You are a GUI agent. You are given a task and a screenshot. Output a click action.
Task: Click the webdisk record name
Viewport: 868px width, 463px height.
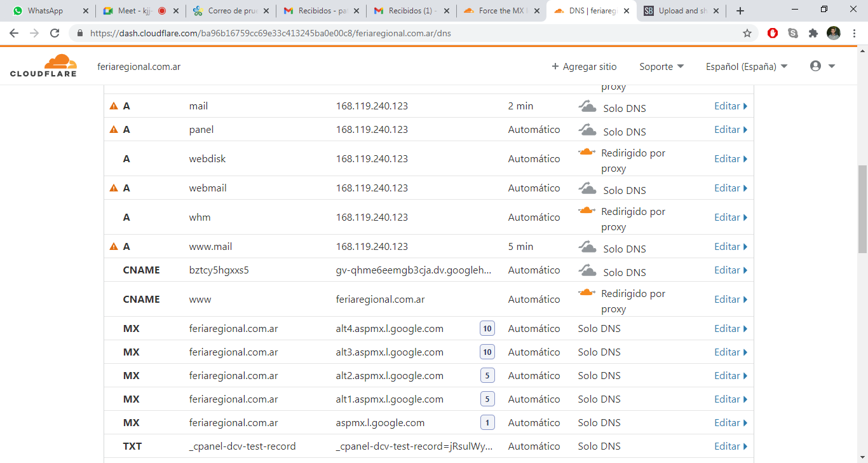coord(207,159)
